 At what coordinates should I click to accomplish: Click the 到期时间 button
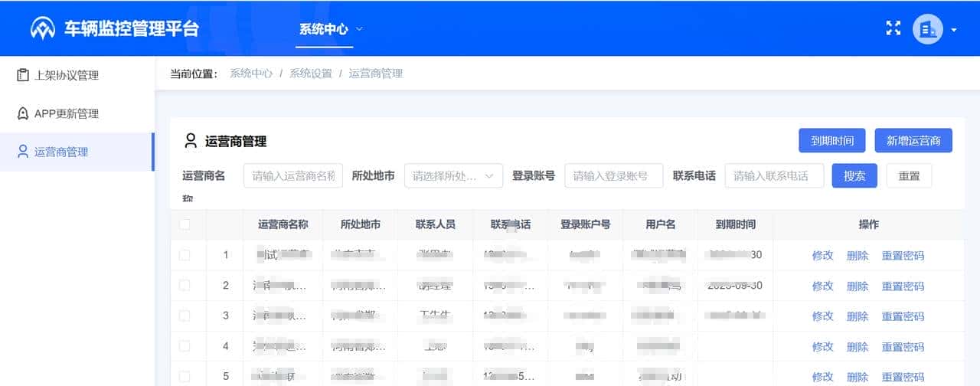click(832, 141)
